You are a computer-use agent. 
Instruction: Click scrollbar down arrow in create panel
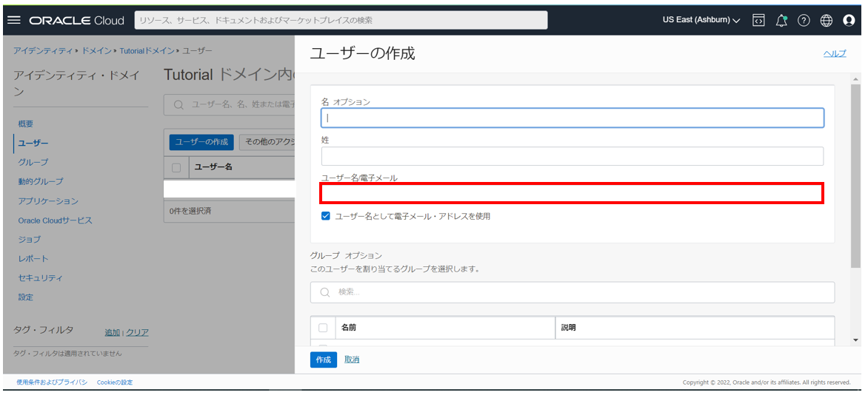856,340
